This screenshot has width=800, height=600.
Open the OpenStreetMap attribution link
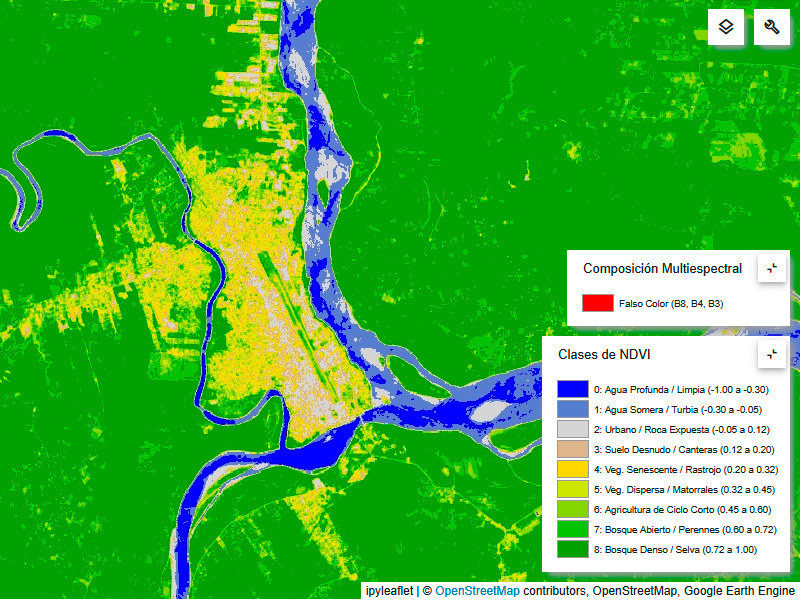point(477,591)
